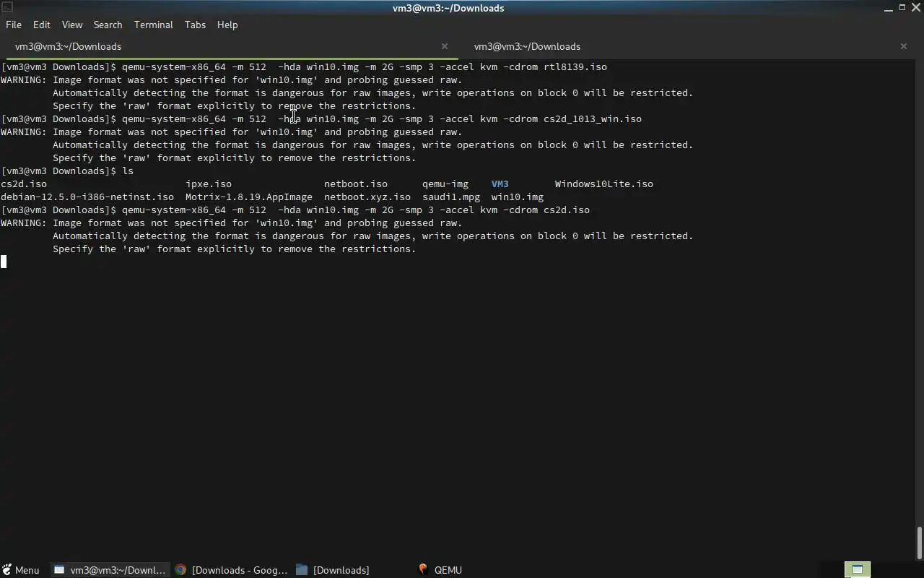924x578 pixels.
Task: Click the cs2d.iso file name in ls output
Action: (x=24, y=184)
